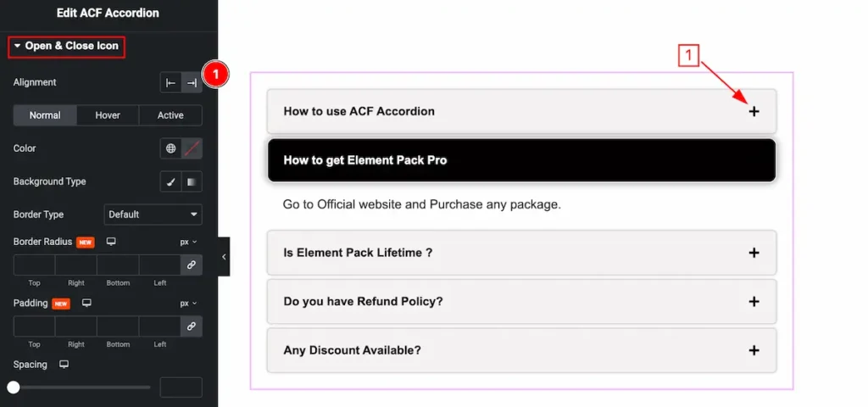Image resolution: width=868 pixels, height=407 pixels.
Task: Choose gradient background type icon
Action: 192,181
